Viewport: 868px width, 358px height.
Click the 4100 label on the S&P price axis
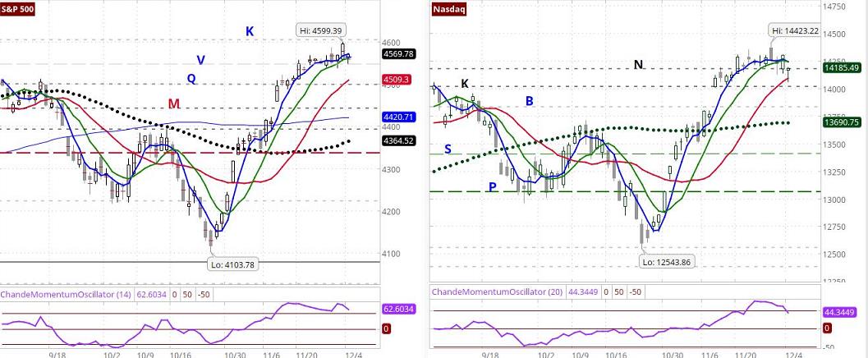tap(392, 254)
